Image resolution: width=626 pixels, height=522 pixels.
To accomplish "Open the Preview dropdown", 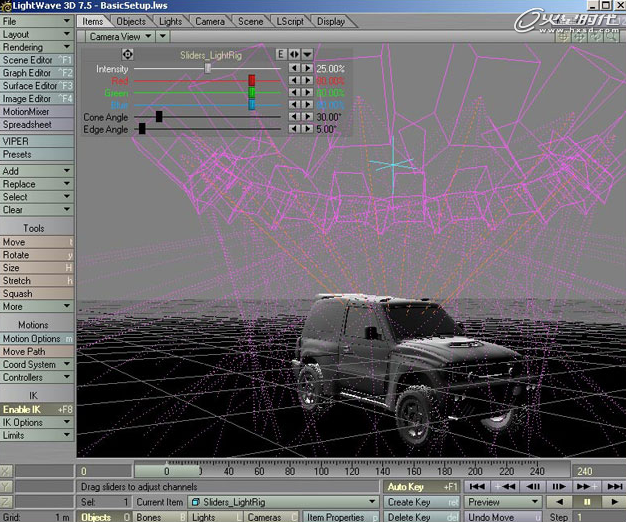I will pyautogui.click(x=503, y=502).
